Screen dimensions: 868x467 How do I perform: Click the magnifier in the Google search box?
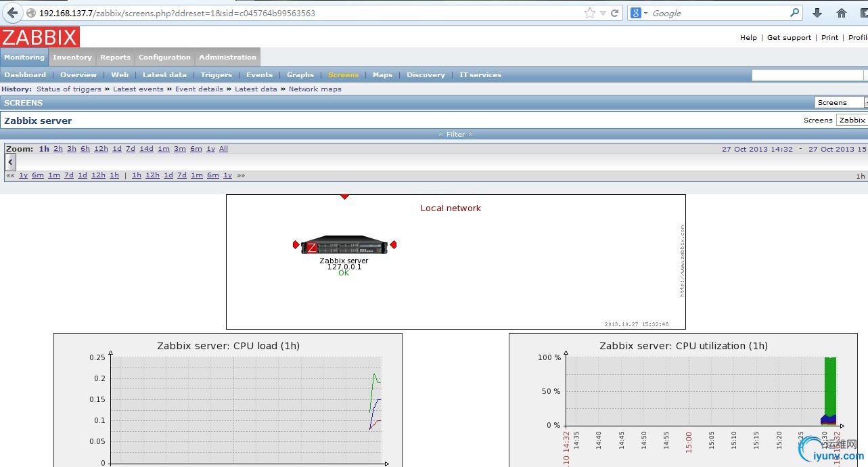pyautogui.click(x=795, y=13)
